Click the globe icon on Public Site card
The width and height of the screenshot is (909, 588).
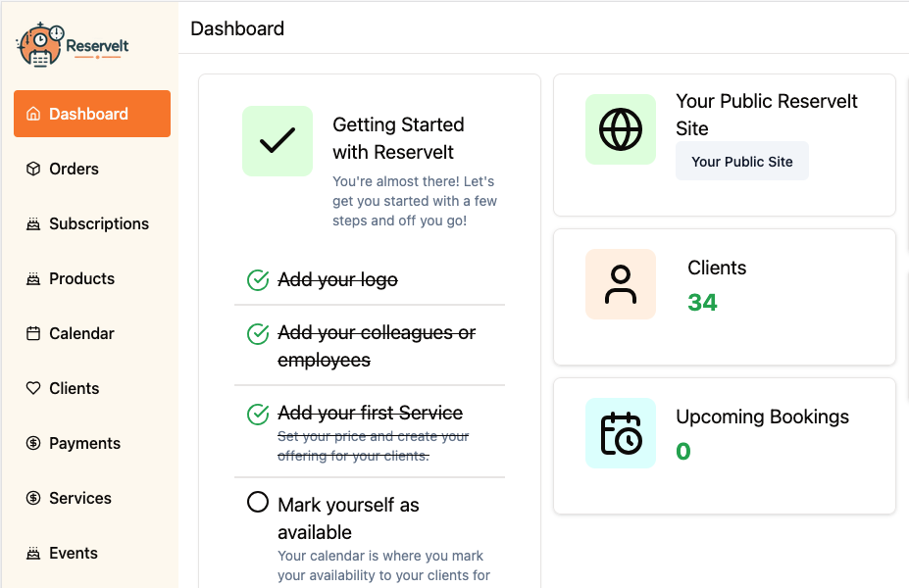tap(620, 128)
